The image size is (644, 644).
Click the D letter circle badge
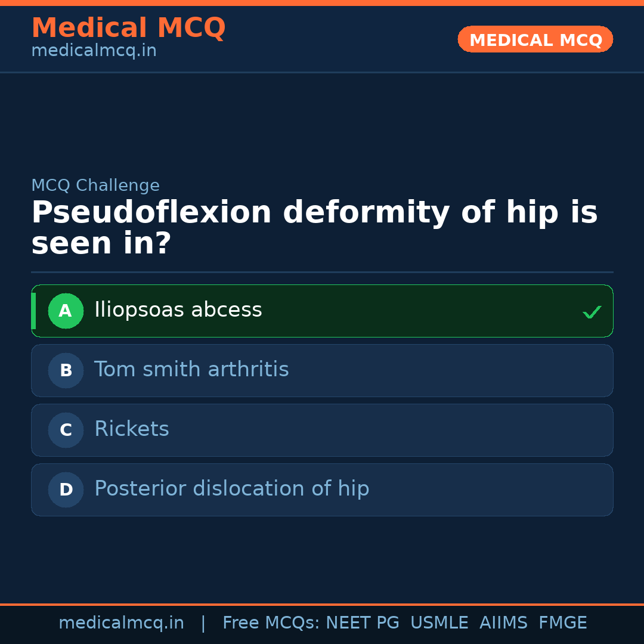tap(66, 490)
